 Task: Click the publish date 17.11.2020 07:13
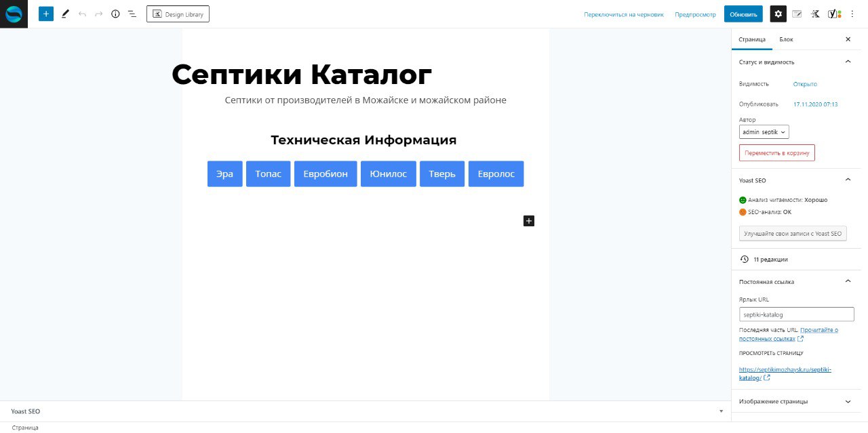(x=816, y=104)
